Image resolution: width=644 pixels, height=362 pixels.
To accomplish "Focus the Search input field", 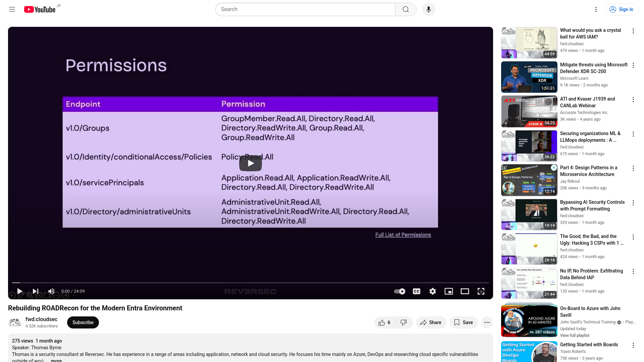I will tap(305, 9).
